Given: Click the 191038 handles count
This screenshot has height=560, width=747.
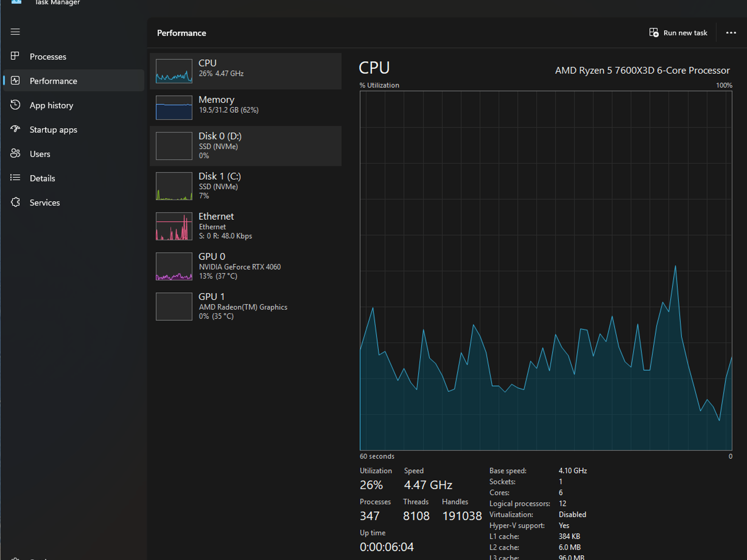Looking at the screenshot, I should 462,516.
